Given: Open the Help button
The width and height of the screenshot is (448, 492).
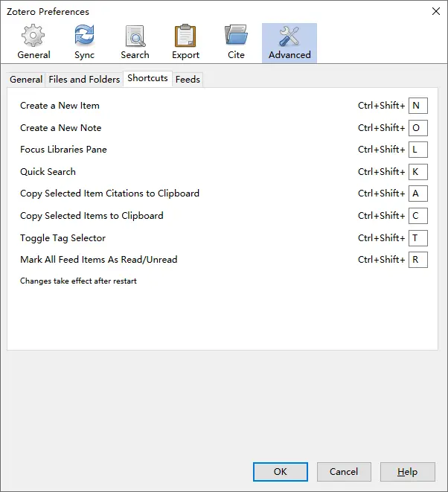Looking at the screenshot, I should [x=408, y=472].
